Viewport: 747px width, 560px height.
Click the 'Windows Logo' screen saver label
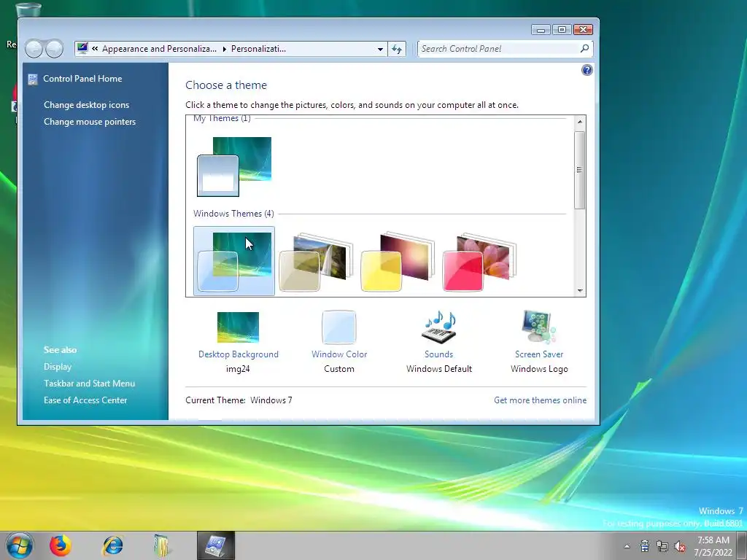[539, 368]
